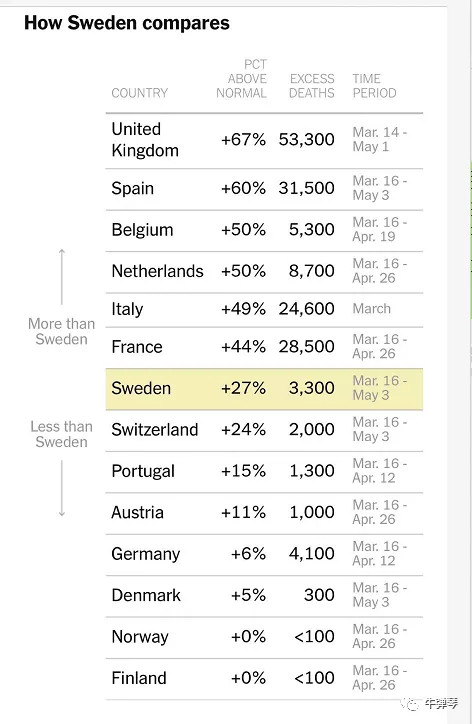Screen dimensions: 472x724
Task: Select the COUNTRY column header
Action: point(139,93)
